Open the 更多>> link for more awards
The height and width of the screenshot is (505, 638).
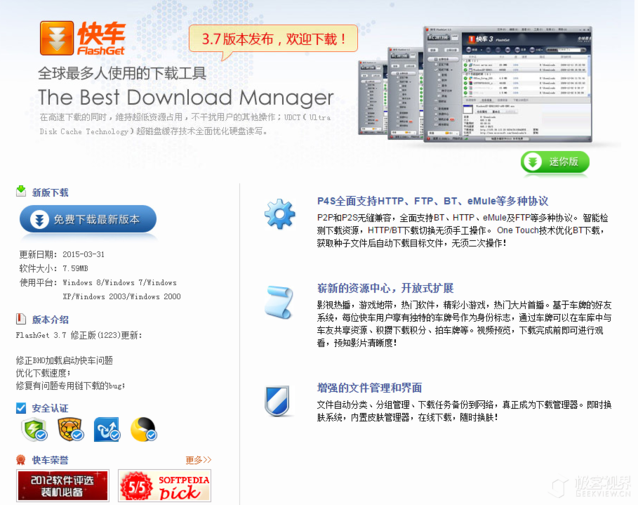(199, 460)
